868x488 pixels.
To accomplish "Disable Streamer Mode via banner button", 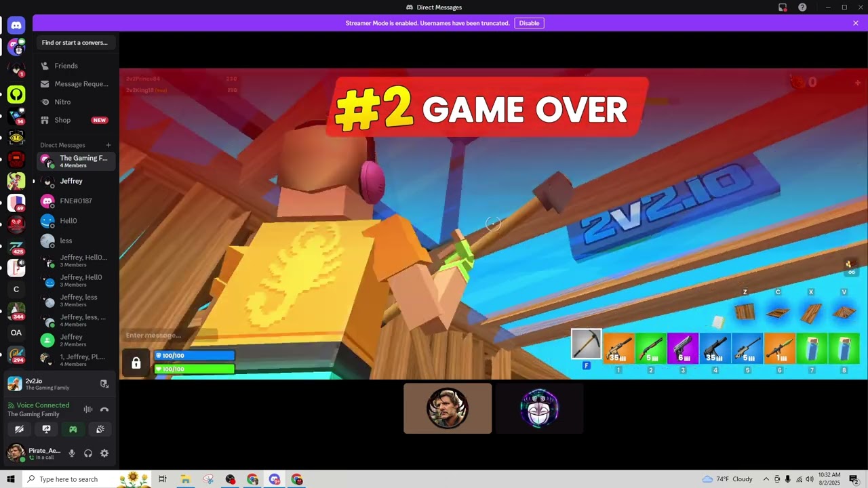I will (x=529, y=23).
